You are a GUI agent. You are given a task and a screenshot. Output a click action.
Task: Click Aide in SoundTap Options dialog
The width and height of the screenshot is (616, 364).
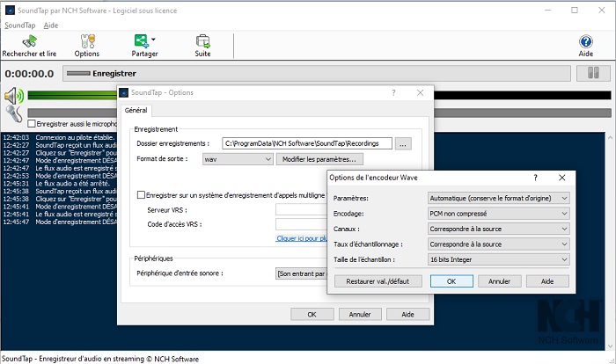[407, 314]
